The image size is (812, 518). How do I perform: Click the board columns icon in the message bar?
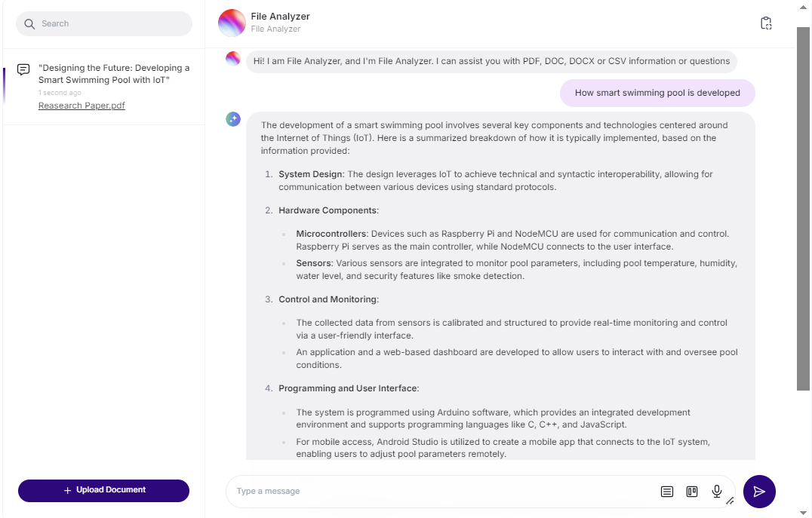coord(691,492)
